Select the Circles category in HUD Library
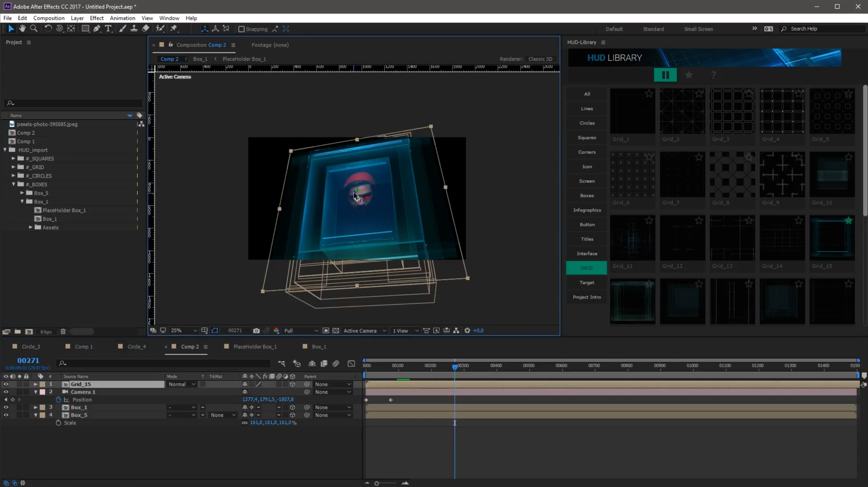 tap(587, 123)
